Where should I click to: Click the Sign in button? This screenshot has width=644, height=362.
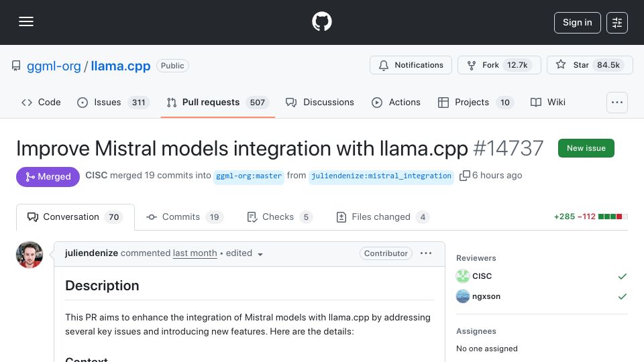pos(577,23)
